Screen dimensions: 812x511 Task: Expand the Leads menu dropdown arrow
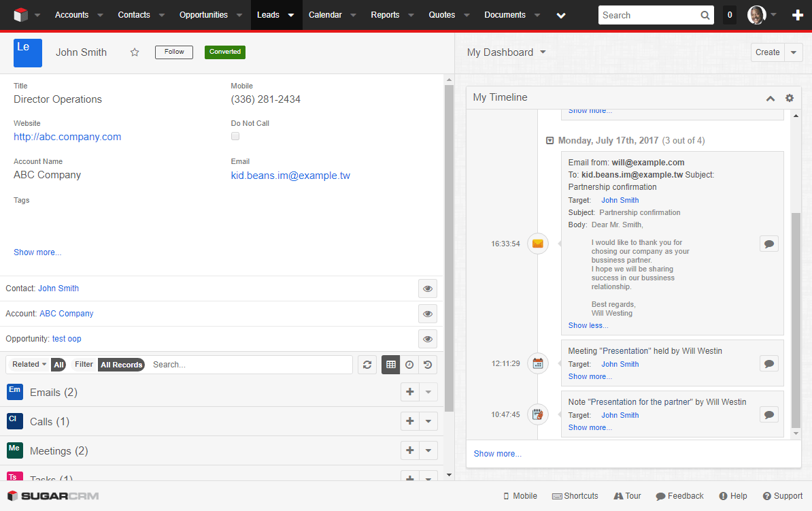291,15
